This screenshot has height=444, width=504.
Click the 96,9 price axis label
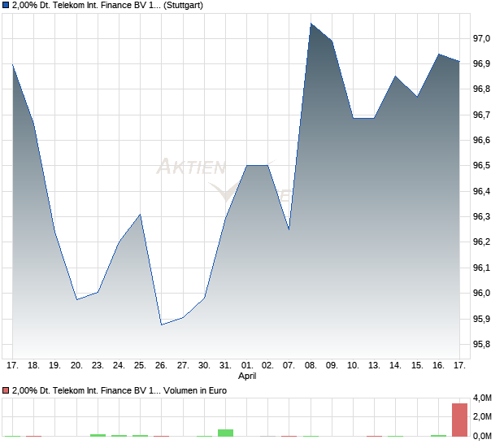pos(481,63)
